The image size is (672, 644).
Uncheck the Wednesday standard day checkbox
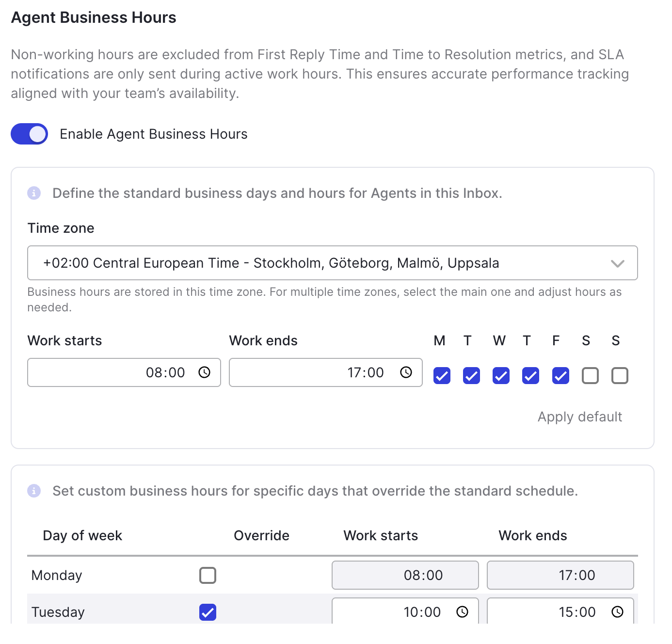point(501,376)
